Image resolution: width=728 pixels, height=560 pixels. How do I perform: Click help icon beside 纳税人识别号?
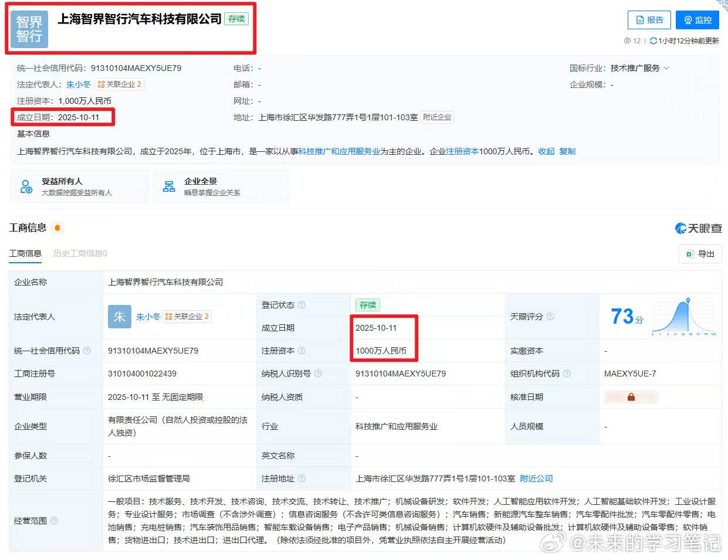[318, 374]
